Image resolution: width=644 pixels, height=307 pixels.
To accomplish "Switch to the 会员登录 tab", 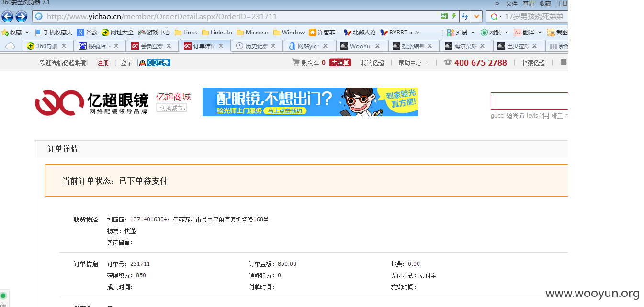I will 153,46.
